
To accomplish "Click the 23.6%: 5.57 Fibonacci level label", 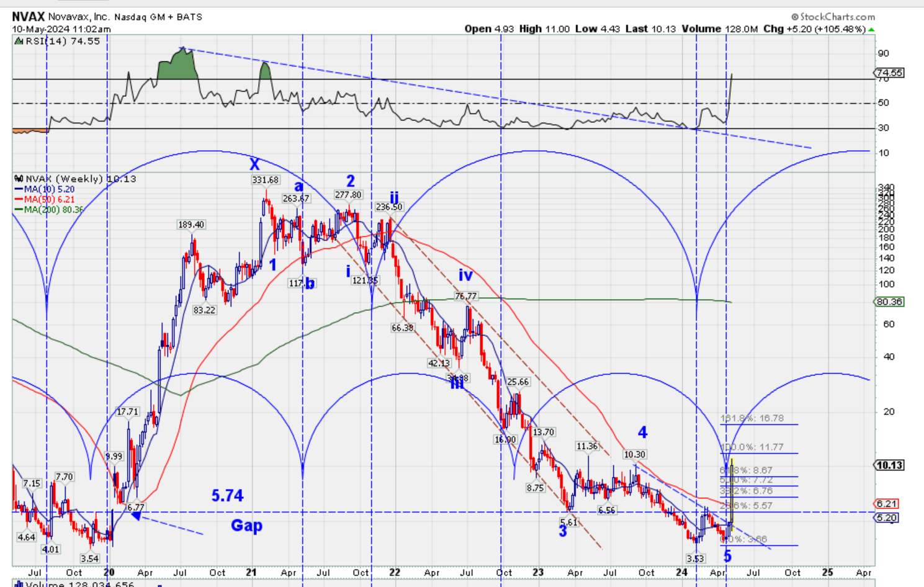I will coord(747,506).
